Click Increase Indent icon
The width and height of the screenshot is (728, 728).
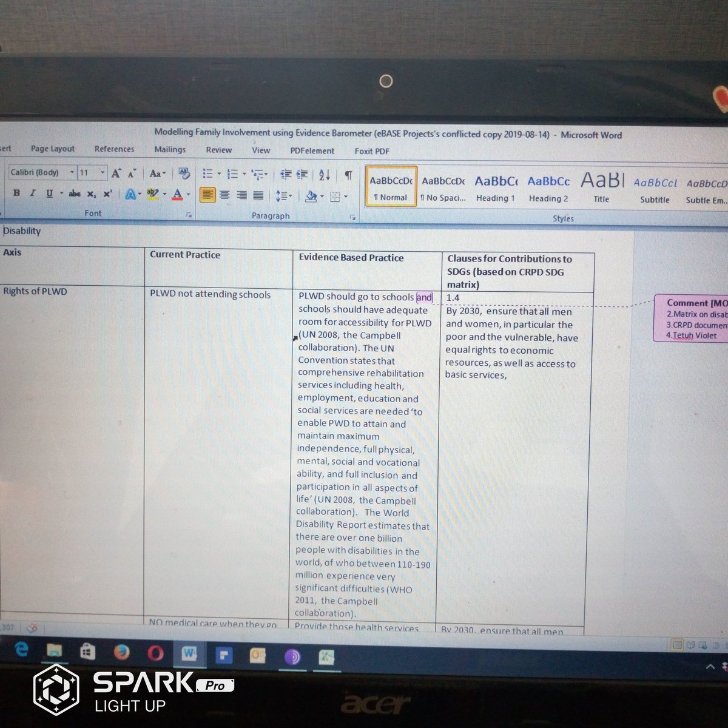[x=302, y=175]
